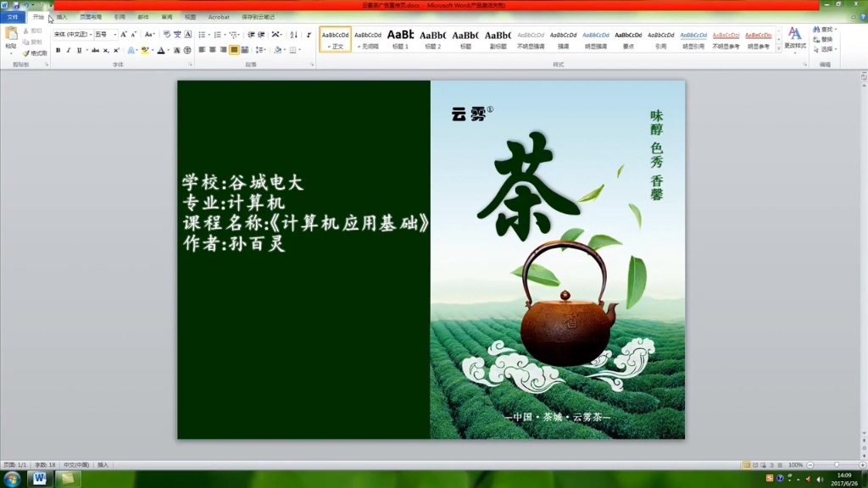
Task: Open the 文件 (File) tab
Action: (13, 17)
